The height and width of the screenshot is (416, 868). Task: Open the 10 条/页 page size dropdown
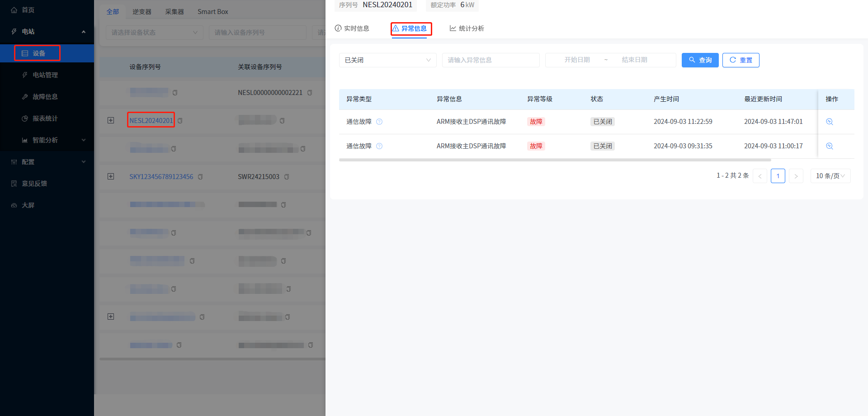point(830,176)
